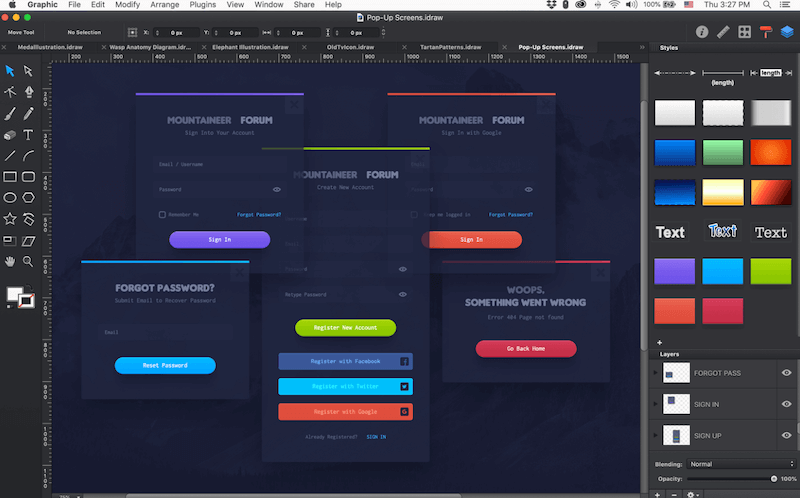The height and width of the screenshot is (498, 800).
Task: Select the Line tool
Action: pyautogui.click(x=10, y=156)
